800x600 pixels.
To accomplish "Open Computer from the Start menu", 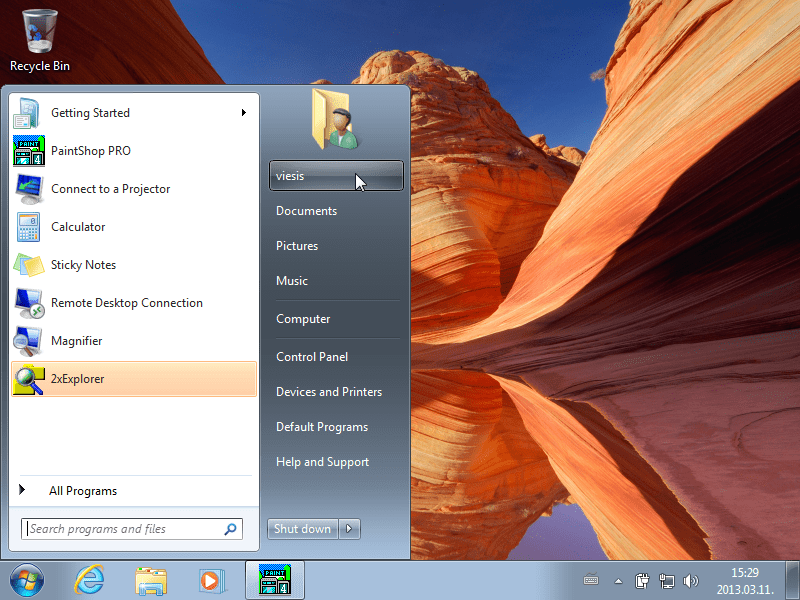I will [x=303, y=319].
